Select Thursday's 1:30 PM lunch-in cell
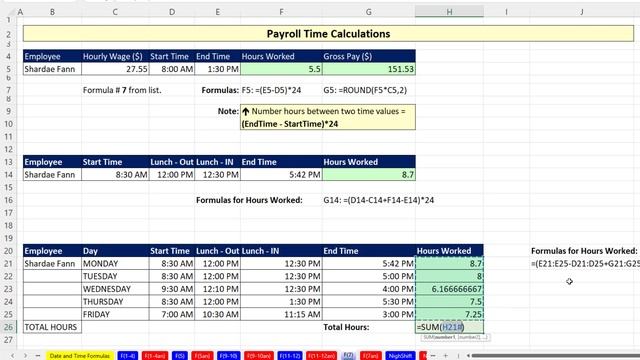Viewport: 640px width, 360px height. pos(281,302)
